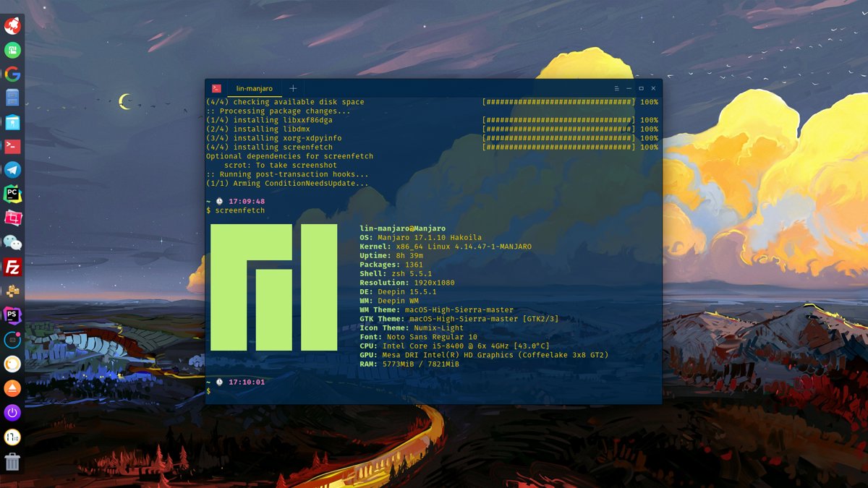Maximize the terminal window

641,88
